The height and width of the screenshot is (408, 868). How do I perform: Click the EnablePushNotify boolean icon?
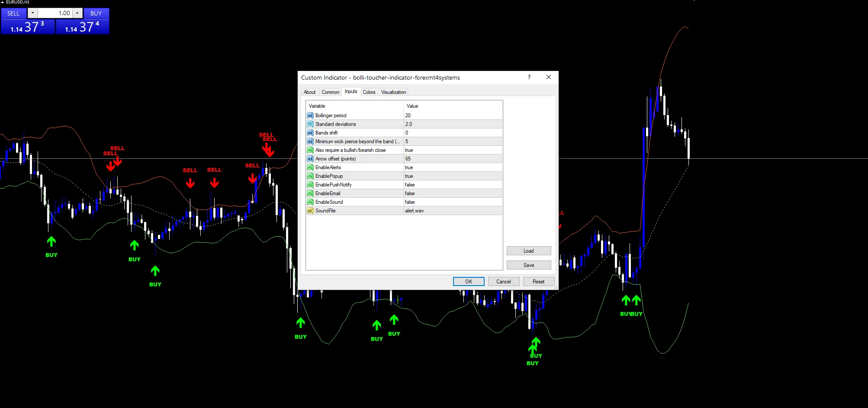[310, 185]
